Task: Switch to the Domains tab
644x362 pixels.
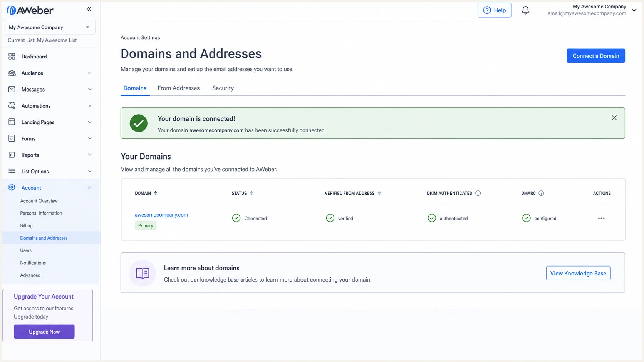Action: (x=135, y=88)
